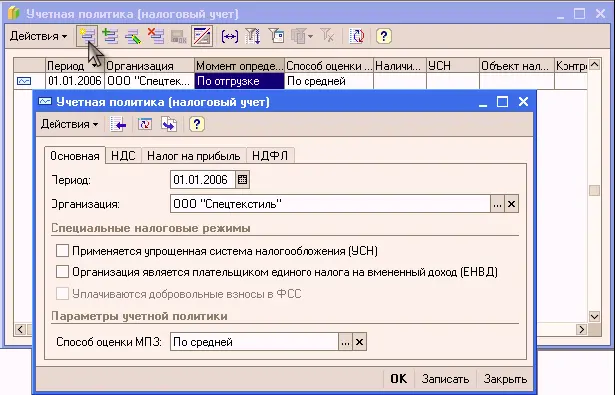615x395 pixels.
Task: Click the list's horizontal scroll left arrow
Action: [x=20, y=329]
